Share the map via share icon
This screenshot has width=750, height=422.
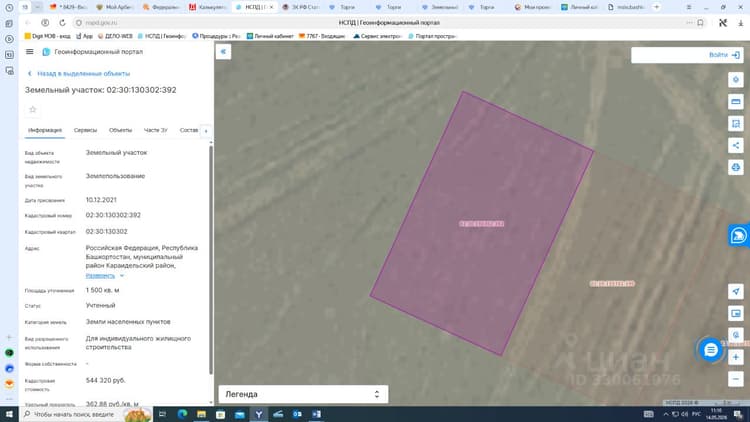coord(736,145)
